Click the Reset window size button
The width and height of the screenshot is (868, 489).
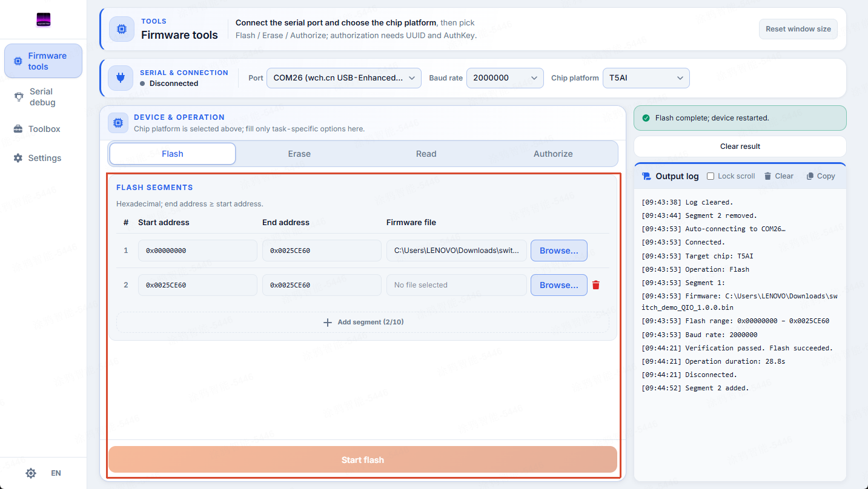click(x=798, y=29)
